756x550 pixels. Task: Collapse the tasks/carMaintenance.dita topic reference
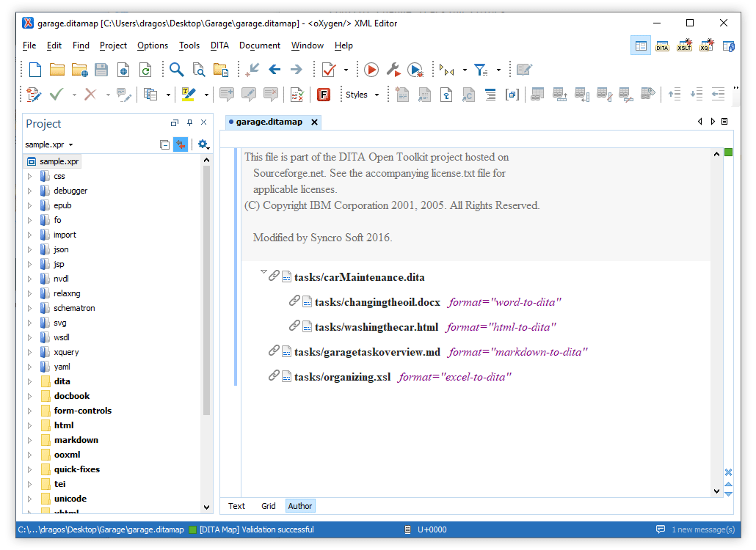click(x=263, y=272)
